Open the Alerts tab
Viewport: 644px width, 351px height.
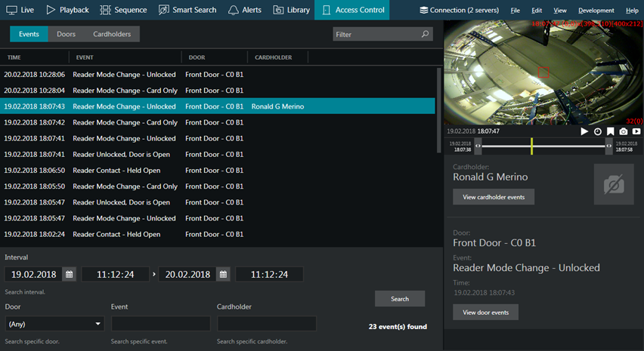point(245,10)
